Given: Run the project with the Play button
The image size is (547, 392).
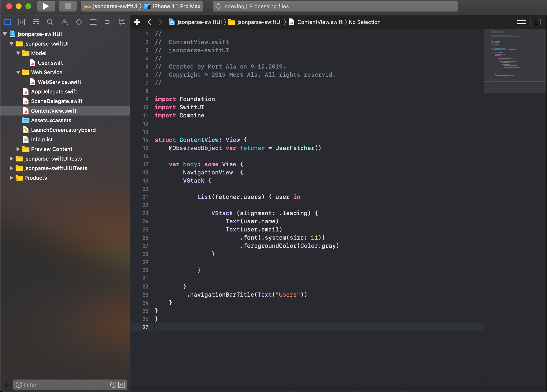Looking at the screenshot, I should 46,6.
